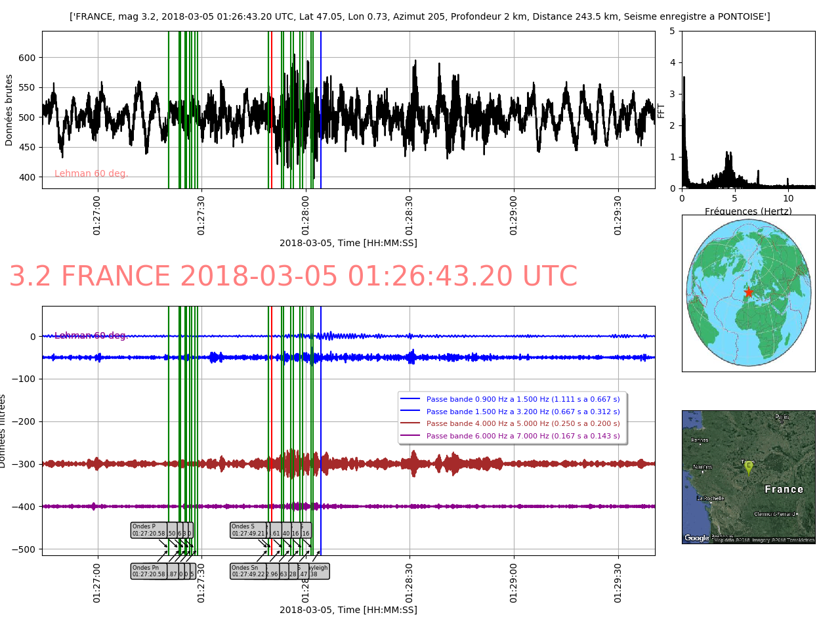Click the Clermont-Ferrand label on map

tap(775, 514)
